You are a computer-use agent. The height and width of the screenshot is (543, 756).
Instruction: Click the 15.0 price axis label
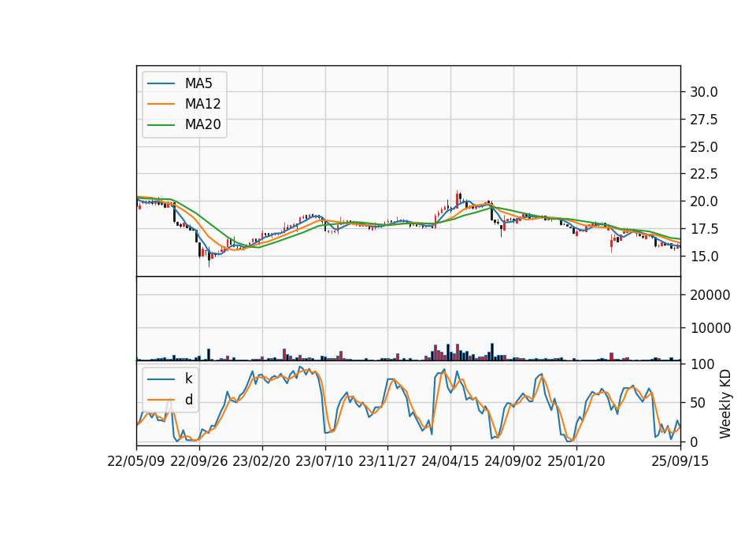coord(704,257)
